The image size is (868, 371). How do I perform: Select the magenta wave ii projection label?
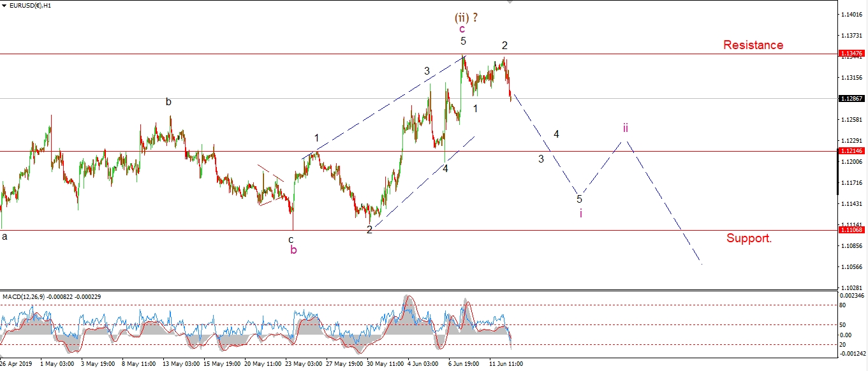tap(626, 128)
